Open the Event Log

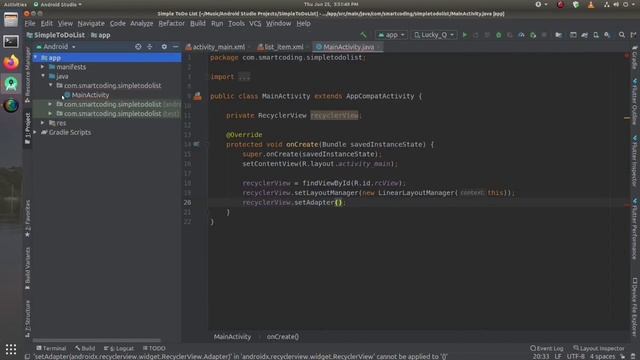[547, 348]
